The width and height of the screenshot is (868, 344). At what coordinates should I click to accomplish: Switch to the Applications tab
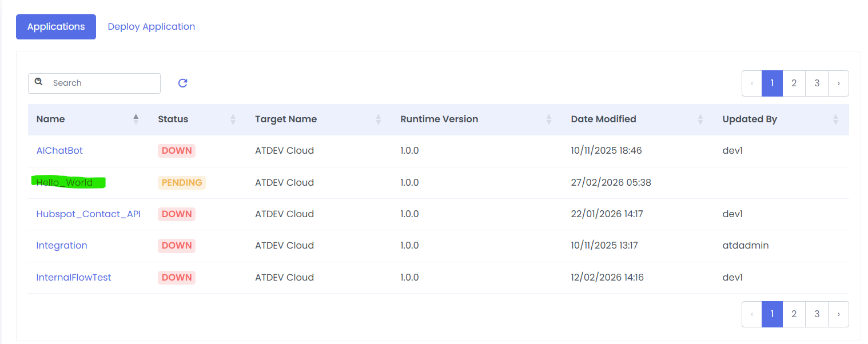click(56, 27)
